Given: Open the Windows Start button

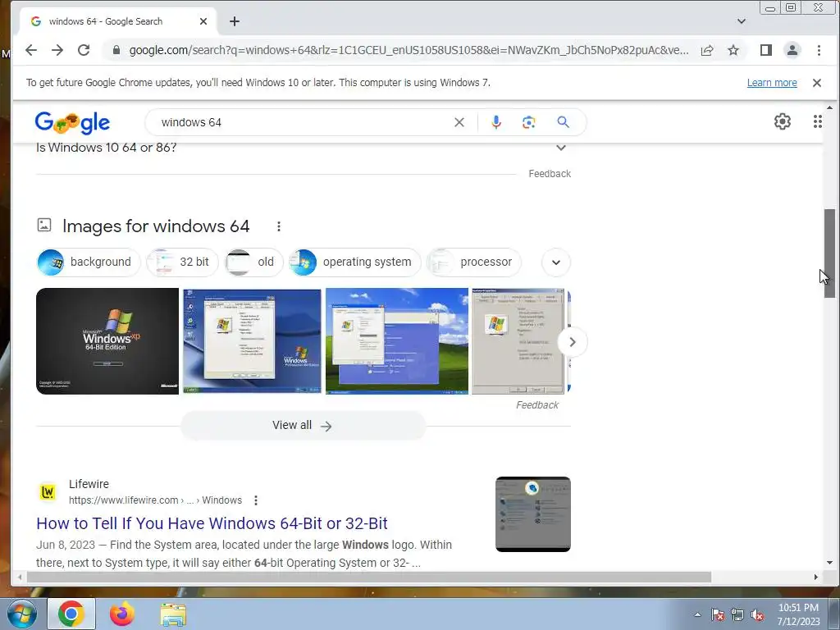Looking at the screenshot, I should pos(22,614).
